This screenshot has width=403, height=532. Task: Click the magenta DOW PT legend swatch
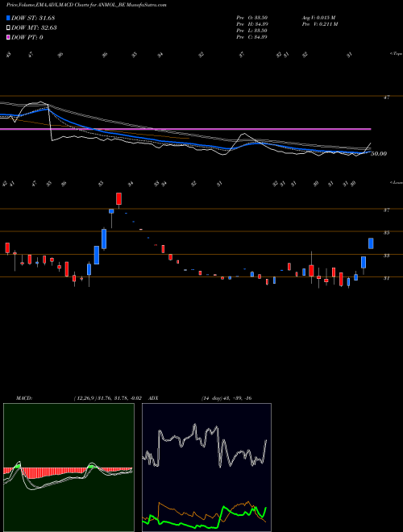point(8,37)
